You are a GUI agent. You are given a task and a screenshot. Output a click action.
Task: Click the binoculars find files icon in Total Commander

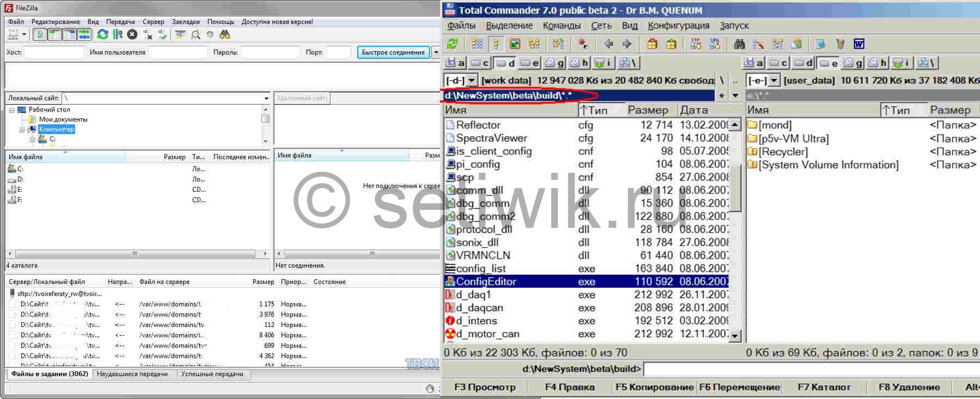click(739, 44)
